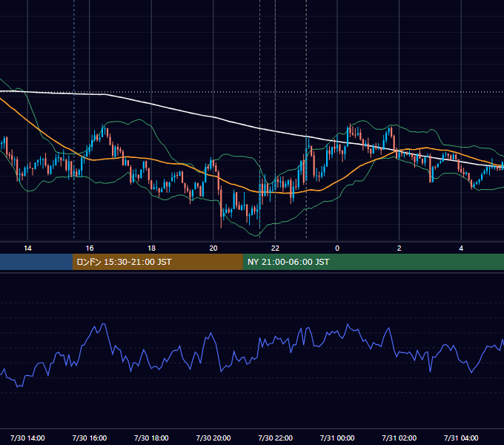Screen dimensions: 504x445
Task: Click the '4' hour label on the chart axis
Action: click(x=461, y=248)
